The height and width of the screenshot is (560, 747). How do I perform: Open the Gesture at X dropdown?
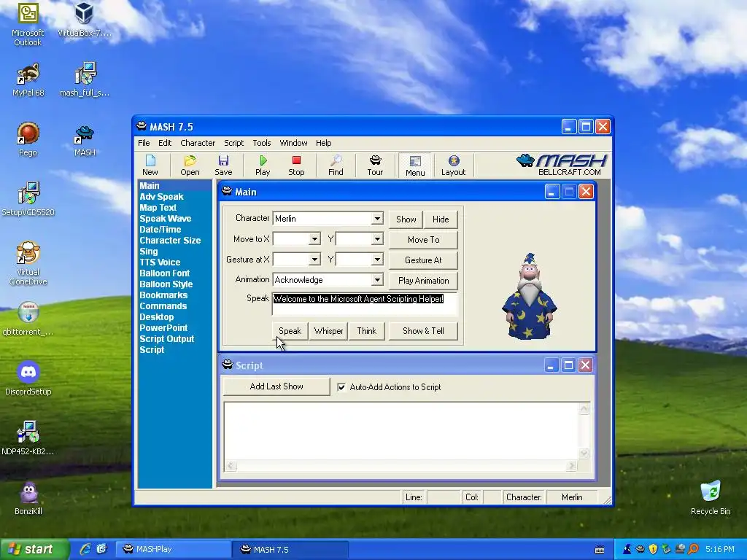314,260
